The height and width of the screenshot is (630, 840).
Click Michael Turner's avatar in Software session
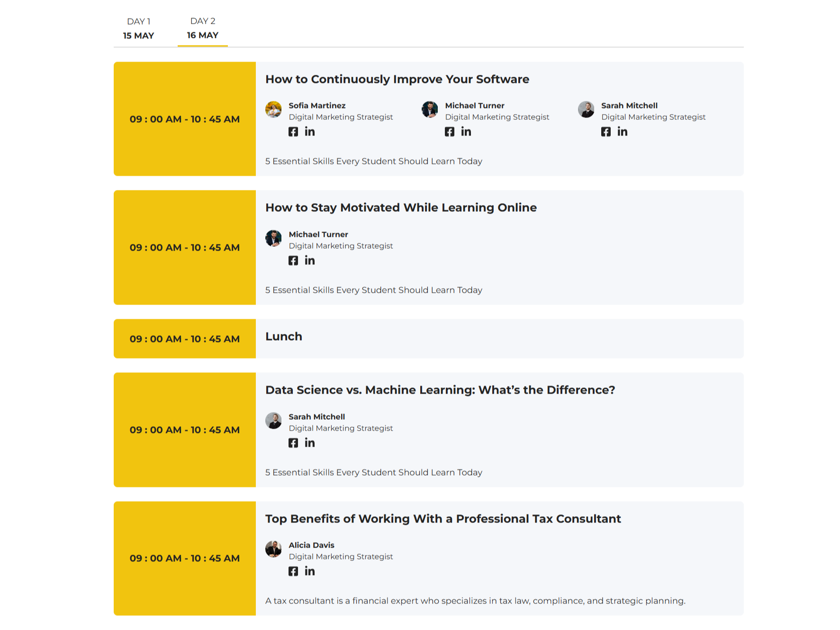point(430,109)
